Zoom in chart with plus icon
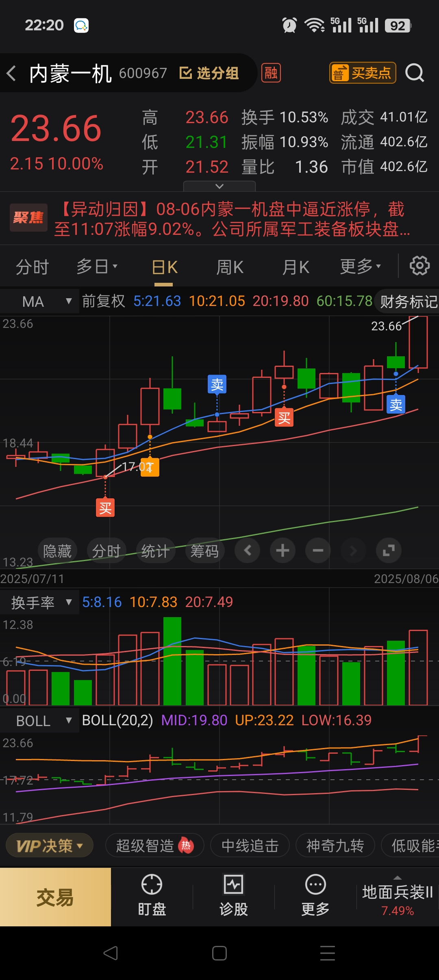Image resolution: width=439 pixels, height=980 pixels. coord(283,551)
